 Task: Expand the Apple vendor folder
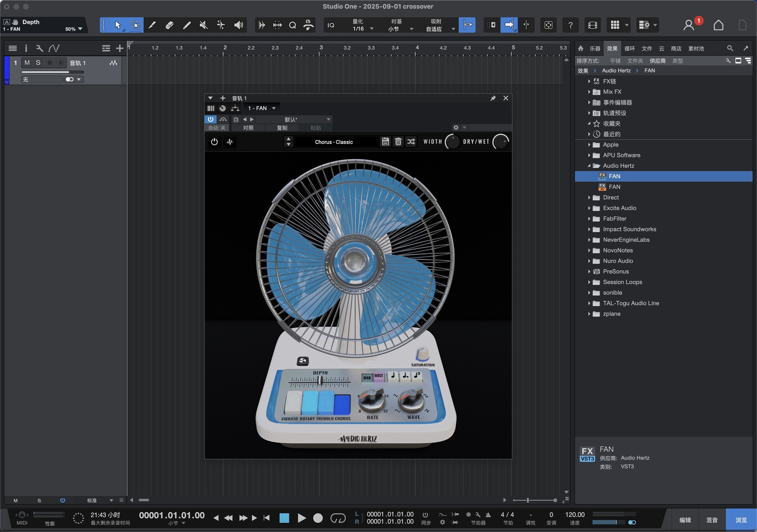(589, 145)
